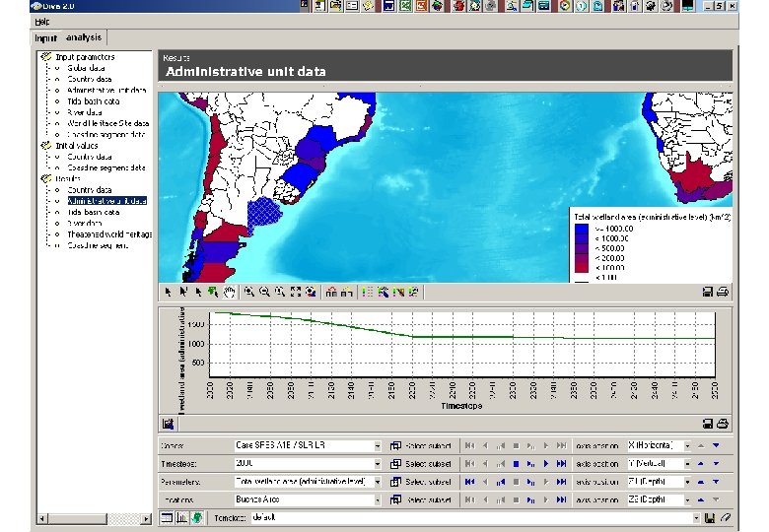Activate the hand pan tool on map
Image resolution: width=769 pixels, height=532 pixels.
(x=229, y=292)
